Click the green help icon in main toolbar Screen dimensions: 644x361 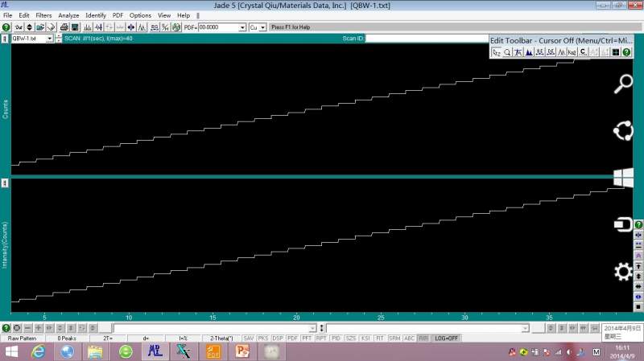coord(6,27)
